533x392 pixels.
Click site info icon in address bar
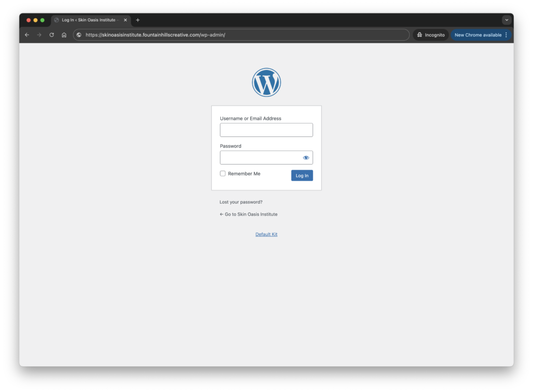pos(79,35)
